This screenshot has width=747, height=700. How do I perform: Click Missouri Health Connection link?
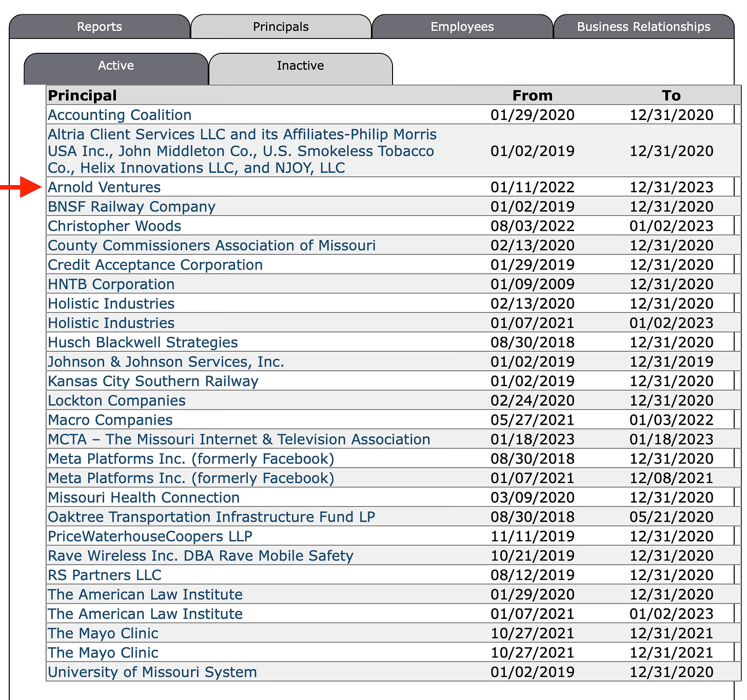144,498
